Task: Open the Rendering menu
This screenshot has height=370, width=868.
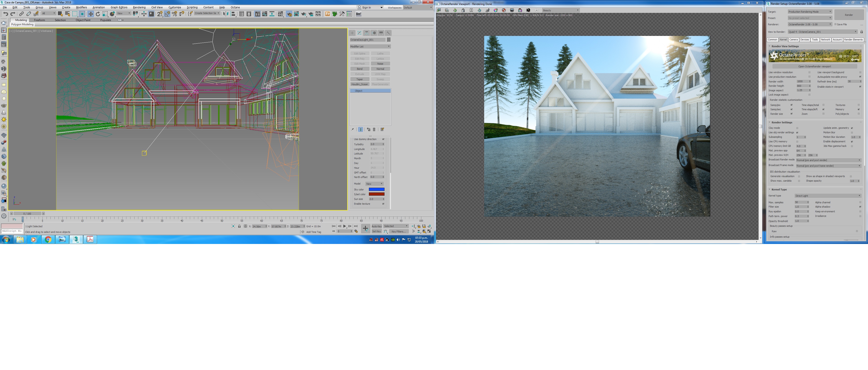Action: click(139, 7)
